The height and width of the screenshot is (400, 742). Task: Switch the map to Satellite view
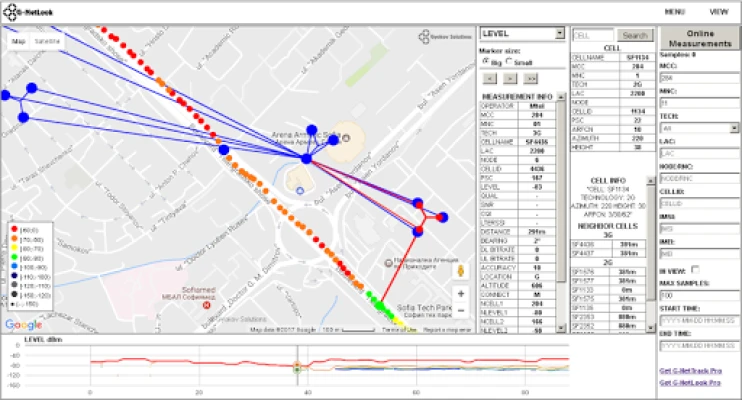(48, 41)
